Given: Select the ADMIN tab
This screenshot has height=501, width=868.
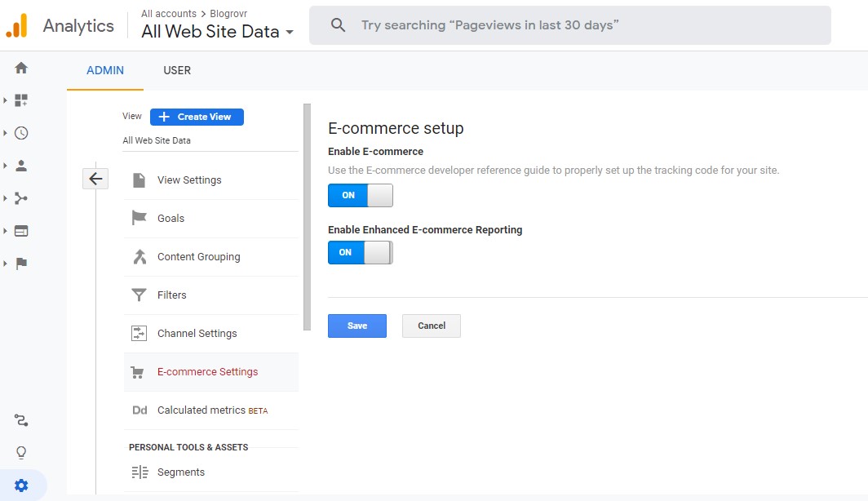Looking at the screenshot, I should coord(105,70).
